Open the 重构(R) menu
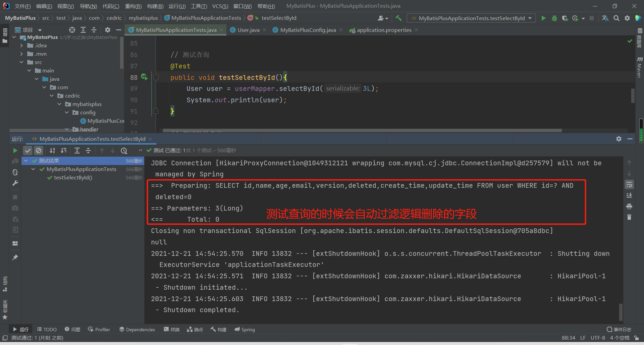The width and height of the screenshot is (644, 345). [133, 6]
